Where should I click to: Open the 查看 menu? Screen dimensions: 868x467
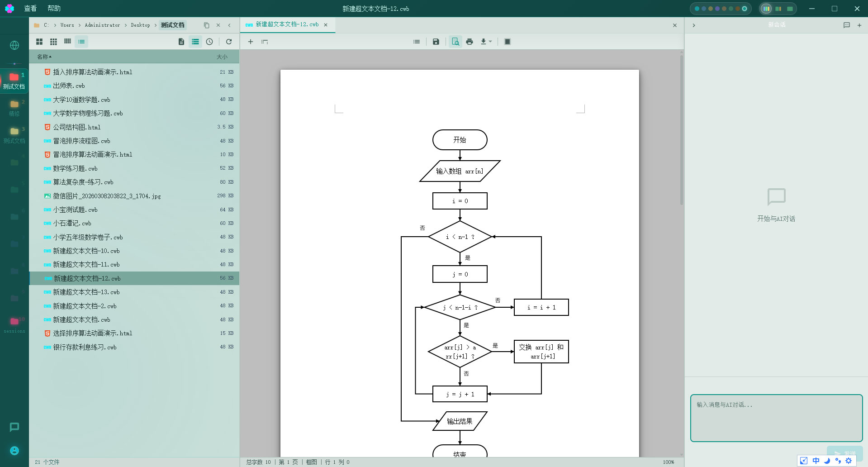(30, 8)
